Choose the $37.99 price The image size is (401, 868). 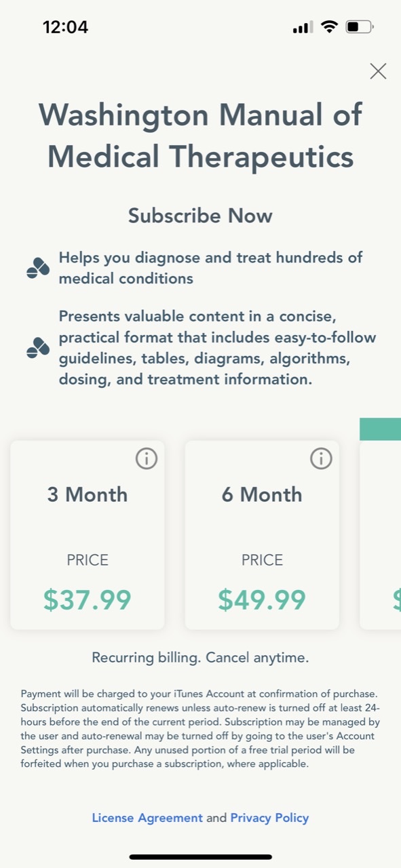(88, 599)
